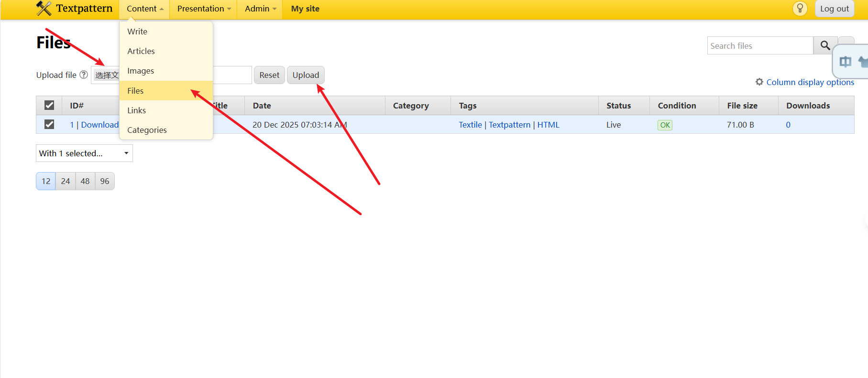Image resolution: width=868 pixels, height=378 pixels.
Task: Expand the Presentation menu
Action: coord(204,9)
